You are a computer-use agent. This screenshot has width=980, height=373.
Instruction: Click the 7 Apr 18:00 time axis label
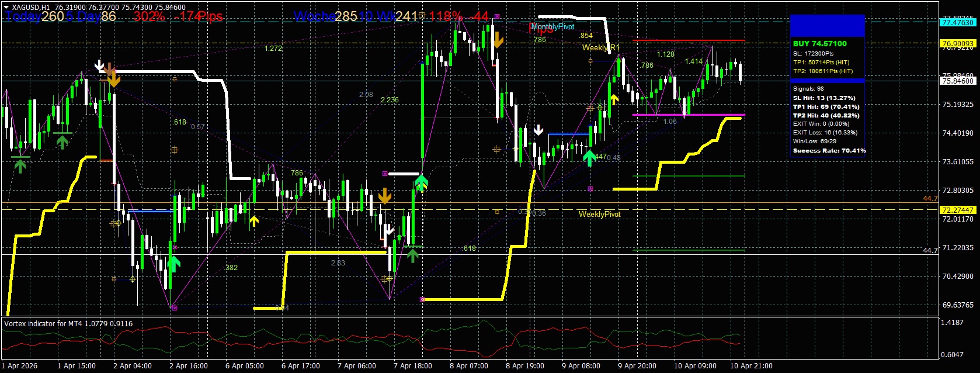click(x=413, y=366)
